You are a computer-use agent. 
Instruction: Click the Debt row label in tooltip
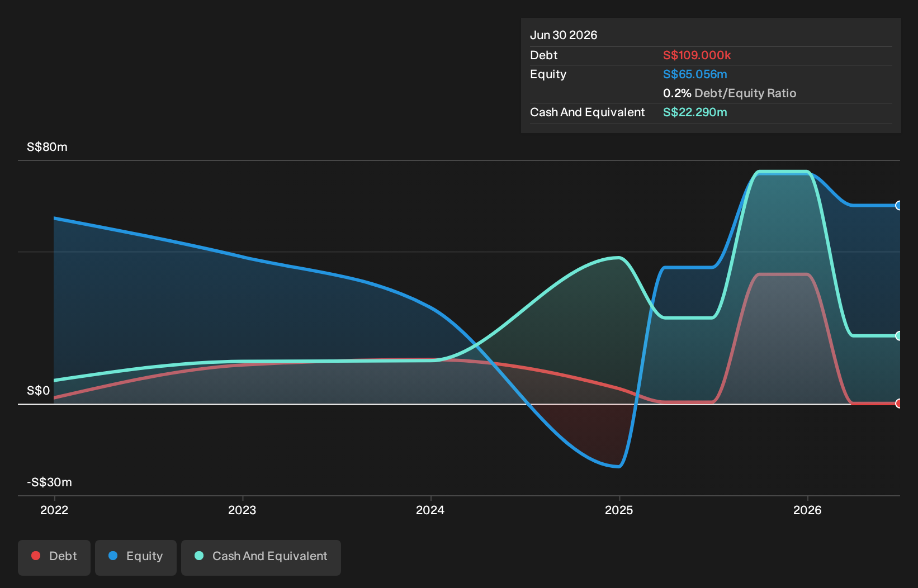pyautogui.click(x=544, y=55)
